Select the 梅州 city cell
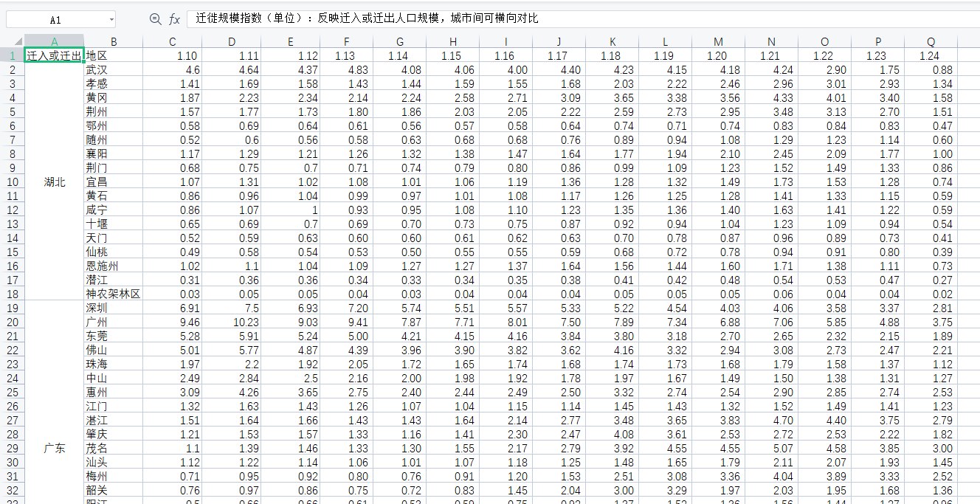The height and width of the screenshot is (504, 980). (x=114, y=476)
